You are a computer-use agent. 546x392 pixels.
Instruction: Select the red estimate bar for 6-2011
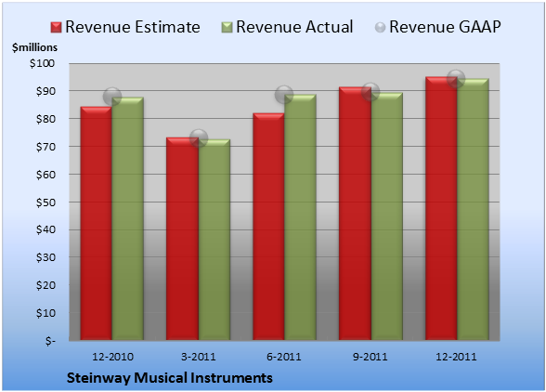click(x=268, y=227)
